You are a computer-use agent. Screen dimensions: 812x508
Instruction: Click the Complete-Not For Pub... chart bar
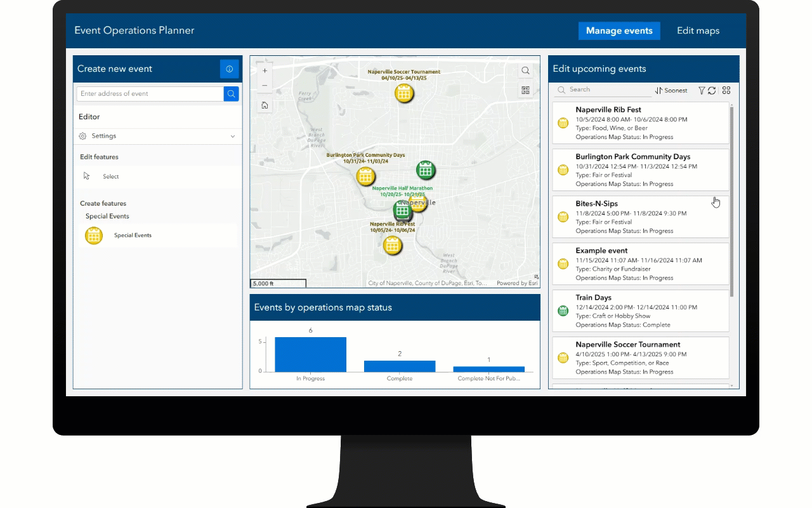488,369
